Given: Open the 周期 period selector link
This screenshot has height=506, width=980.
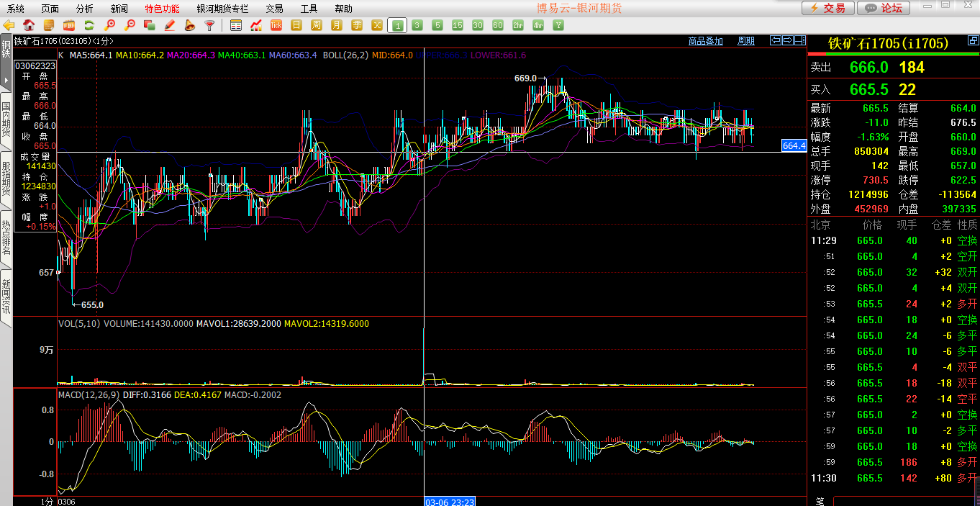Looking at the screenshot, I should coord(746,41).
